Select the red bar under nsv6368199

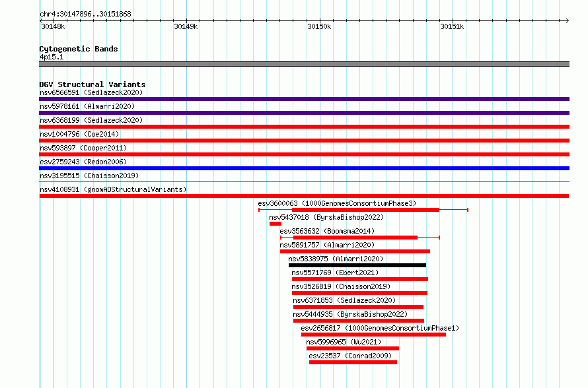click(304, 127)
